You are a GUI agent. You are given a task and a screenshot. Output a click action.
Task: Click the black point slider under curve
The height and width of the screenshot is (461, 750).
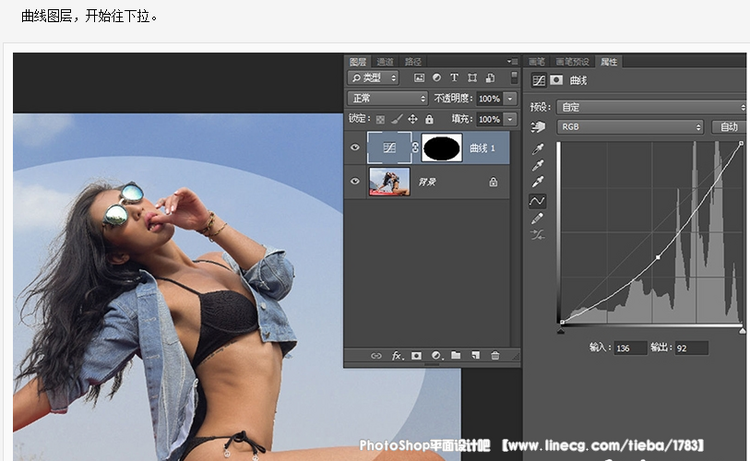(561, 330)
